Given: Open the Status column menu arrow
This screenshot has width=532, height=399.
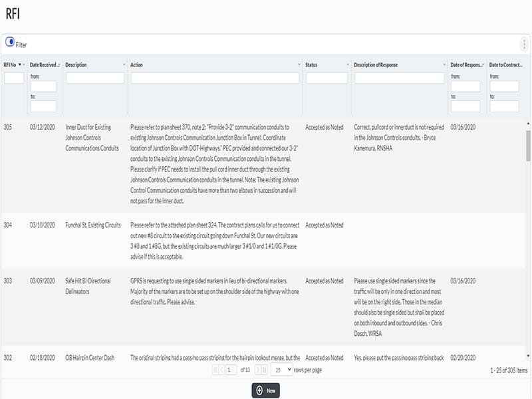Looking at the screenshot, I should coord(348,65).
